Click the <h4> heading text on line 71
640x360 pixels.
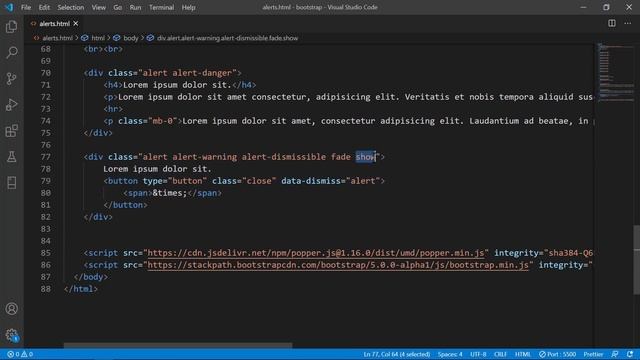[177, 85]
